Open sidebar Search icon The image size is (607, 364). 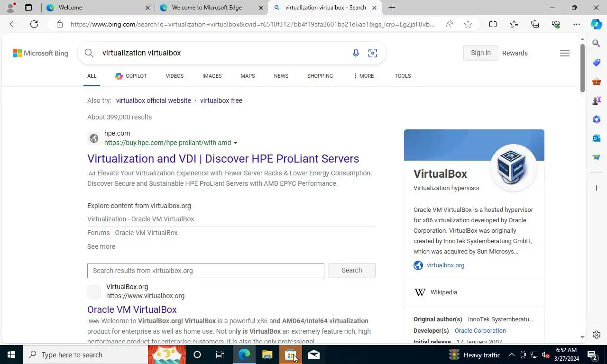point(597,44)
